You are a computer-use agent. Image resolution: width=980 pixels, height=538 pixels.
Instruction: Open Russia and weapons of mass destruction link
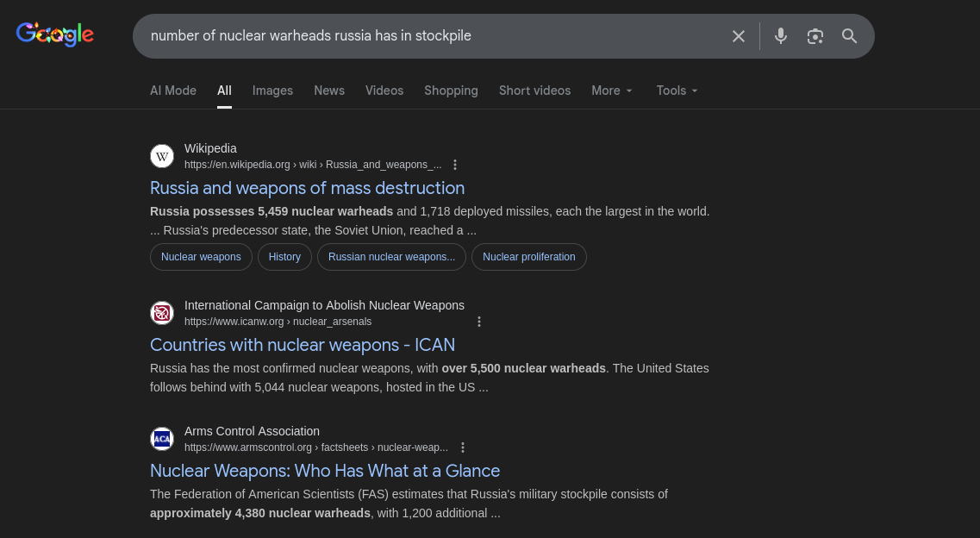pos(308,188)
